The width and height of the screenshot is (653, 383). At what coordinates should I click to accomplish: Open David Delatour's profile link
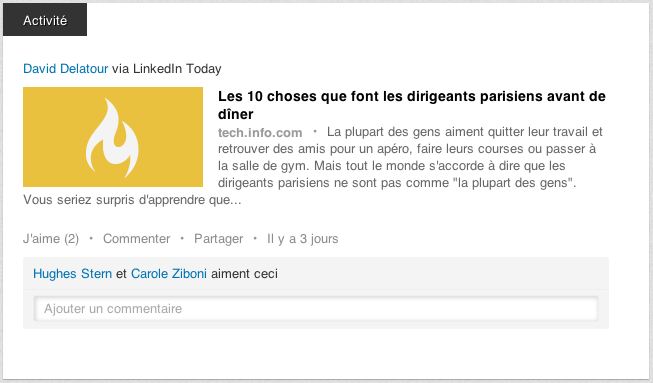(x=65, y=68)
